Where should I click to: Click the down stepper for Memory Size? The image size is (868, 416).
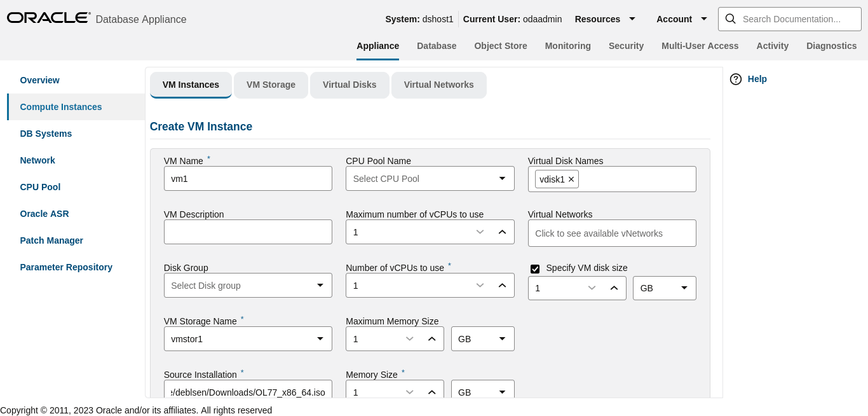(409, 392)
